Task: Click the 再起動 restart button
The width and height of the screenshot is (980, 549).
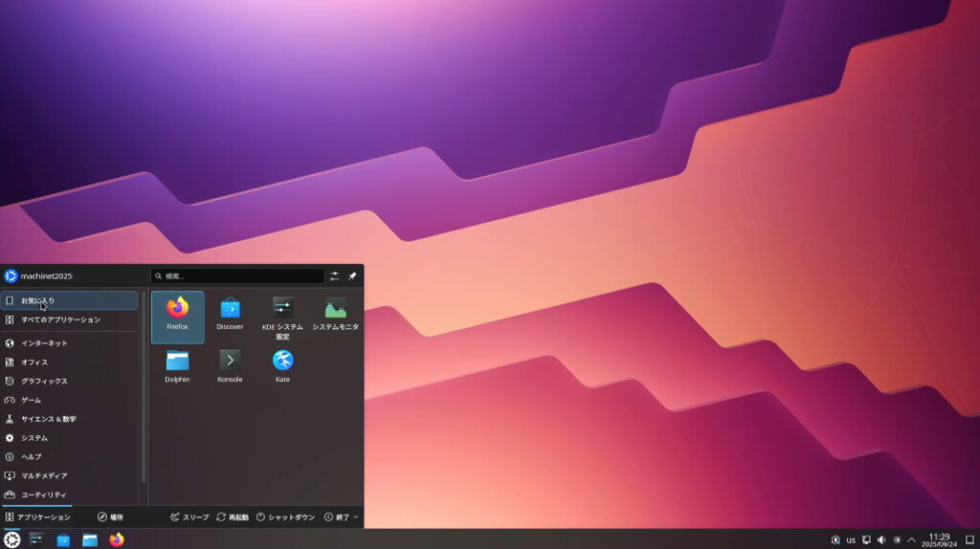Action: point(233,517)
